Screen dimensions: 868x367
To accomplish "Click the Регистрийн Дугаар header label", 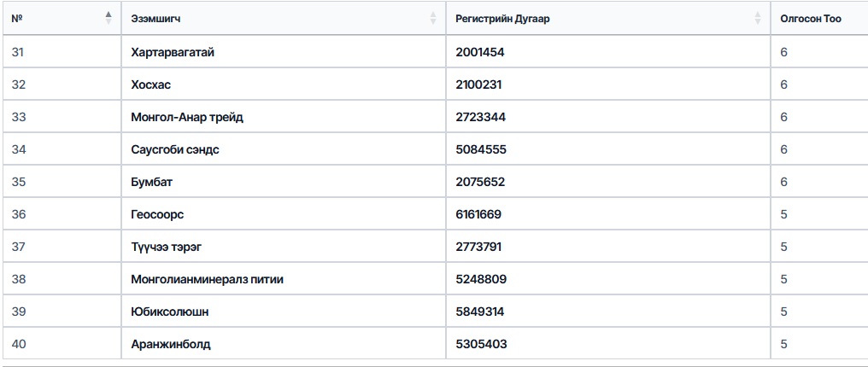I will (502, 19).
